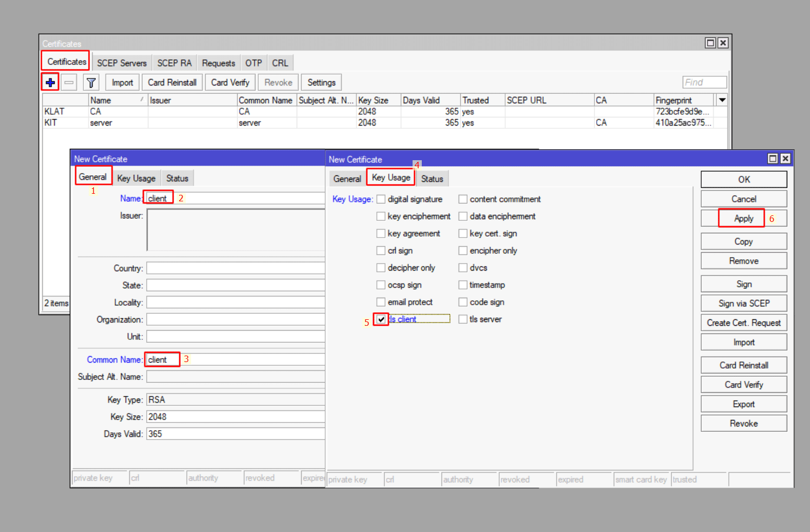Open Status tab in right New Certificate dialog

[x=432, y=179]
